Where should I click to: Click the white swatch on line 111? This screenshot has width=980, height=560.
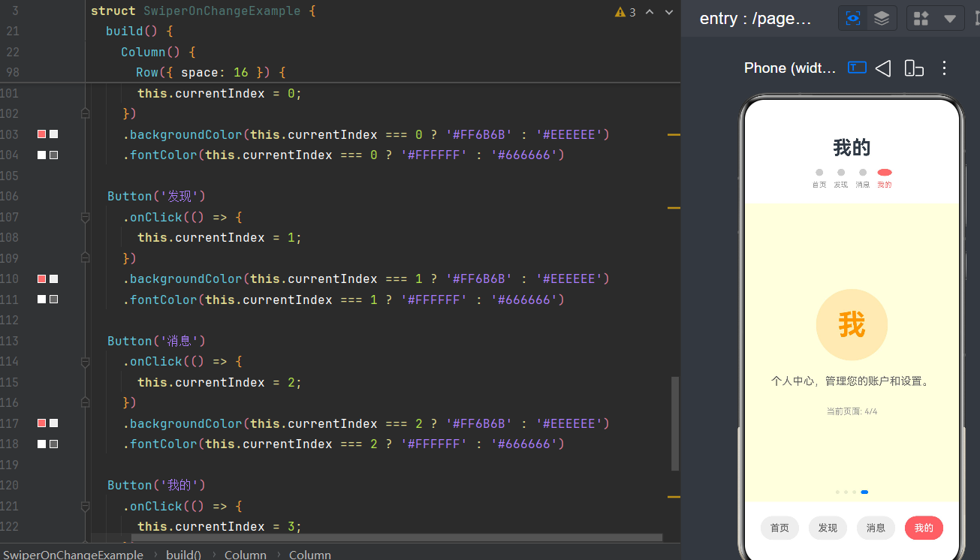coord(42,299)
